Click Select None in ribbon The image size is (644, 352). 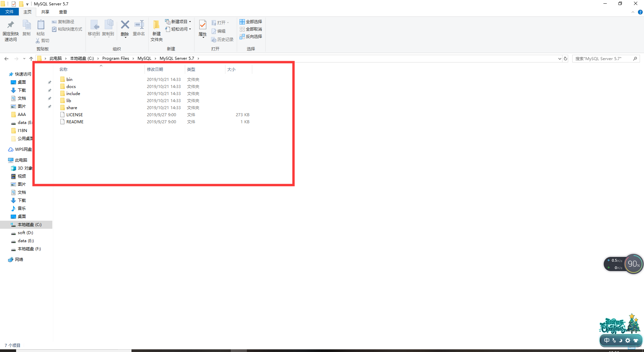[251, 29]
